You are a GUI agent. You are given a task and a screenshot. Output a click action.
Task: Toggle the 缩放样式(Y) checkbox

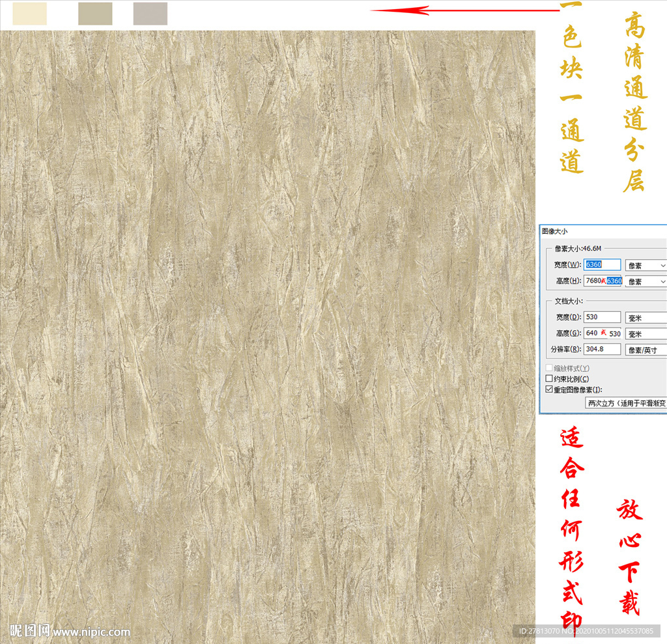(x=549, y=368)
